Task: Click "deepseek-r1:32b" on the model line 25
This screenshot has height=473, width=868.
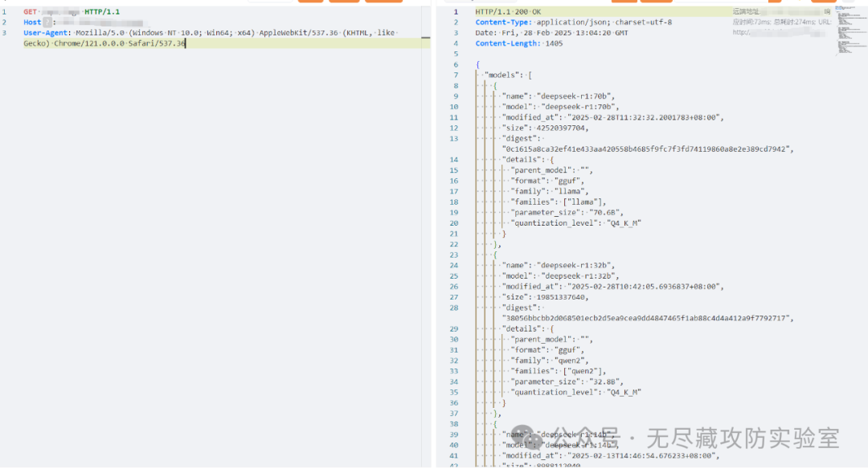Action: click(579, 276)
